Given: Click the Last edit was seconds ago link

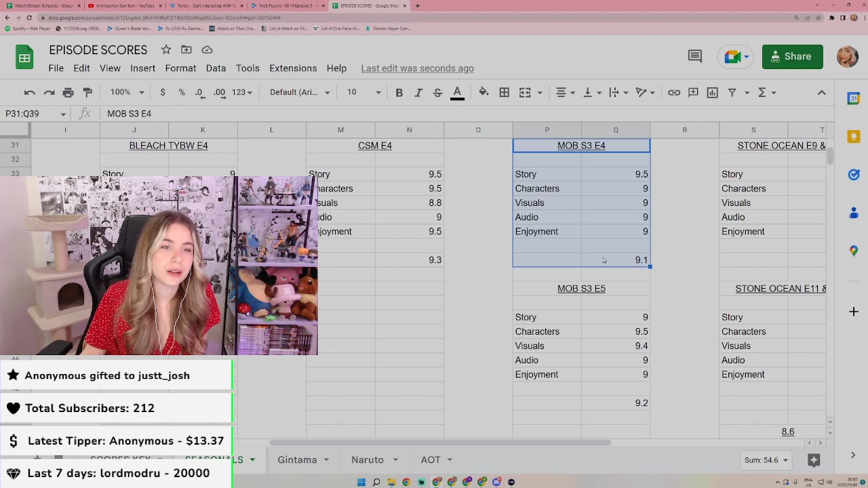Looking at the screenshot, I should 417,68.
